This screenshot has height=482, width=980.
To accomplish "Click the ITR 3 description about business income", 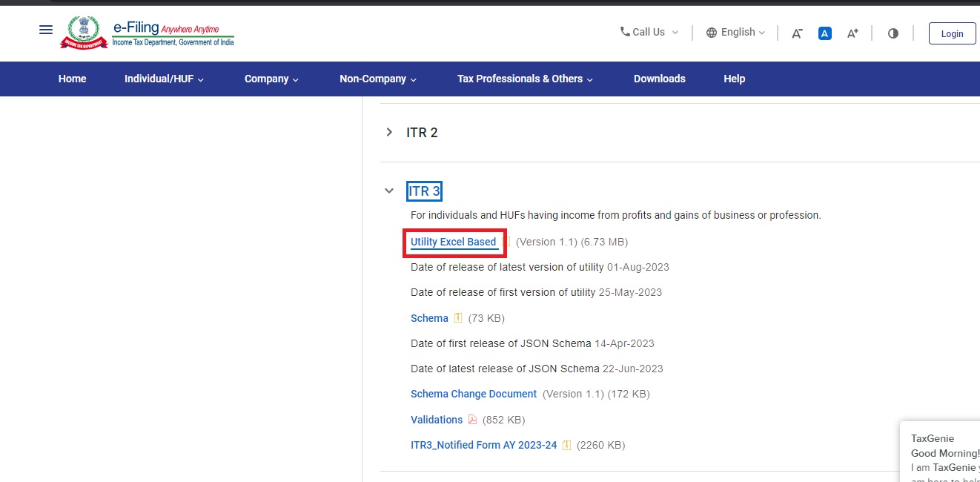I will 616,215.
